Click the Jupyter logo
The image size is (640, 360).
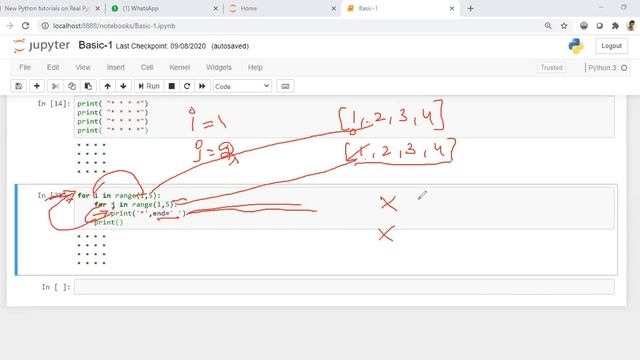pos(41,45)
